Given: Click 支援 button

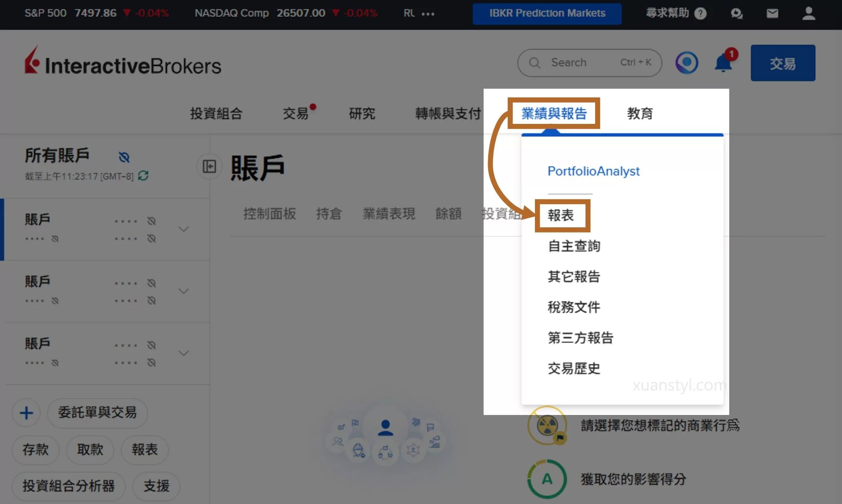Looking at the screenshot, I should click(157, 486).
